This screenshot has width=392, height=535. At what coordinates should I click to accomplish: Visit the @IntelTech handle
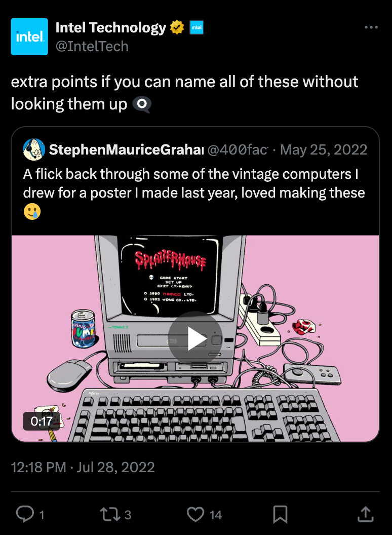tap(92, 47)
